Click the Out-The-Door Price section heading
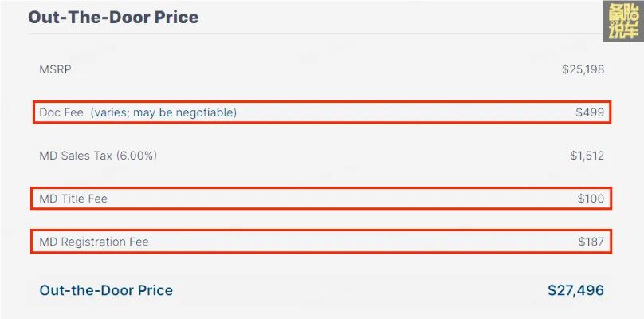The width and height of the screenshot is (644, 319). pyautogui.click(x=113, y=16)
